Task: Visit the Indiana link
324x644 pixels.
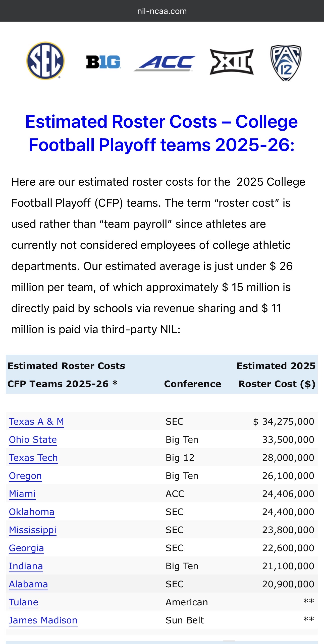Action: tap(26, 566)
